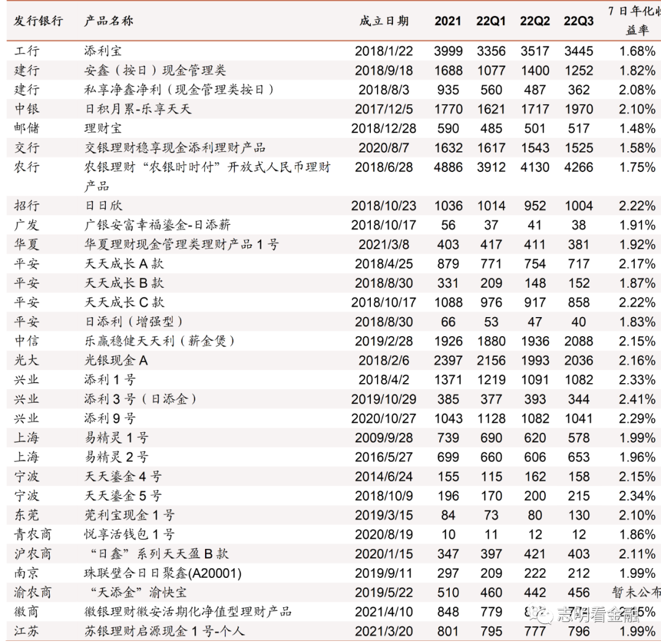Select product 添利 3 号（日添金）
This screenshot has height=644, width=661.
click(140, 399)
